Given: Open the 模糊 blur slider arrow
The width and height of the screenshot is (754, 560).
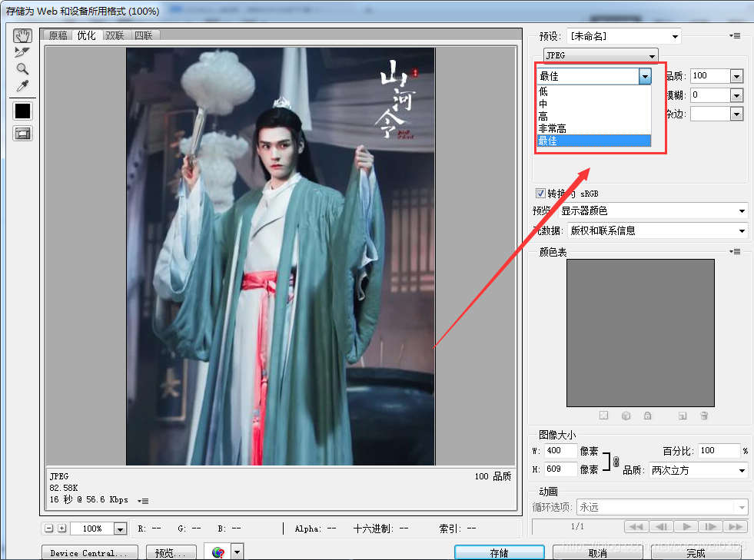Looking at the screenshot, I should coord(736,95).
